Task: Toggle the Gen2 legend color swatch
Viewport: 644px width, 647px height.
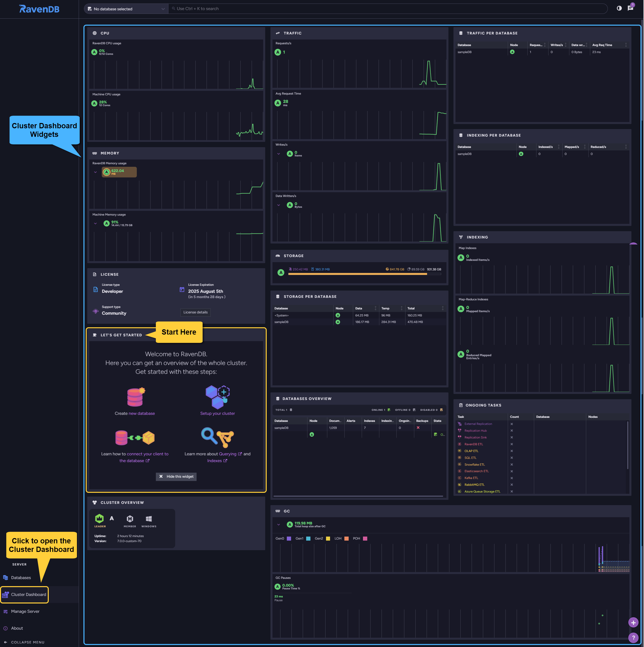Action: 328,539
